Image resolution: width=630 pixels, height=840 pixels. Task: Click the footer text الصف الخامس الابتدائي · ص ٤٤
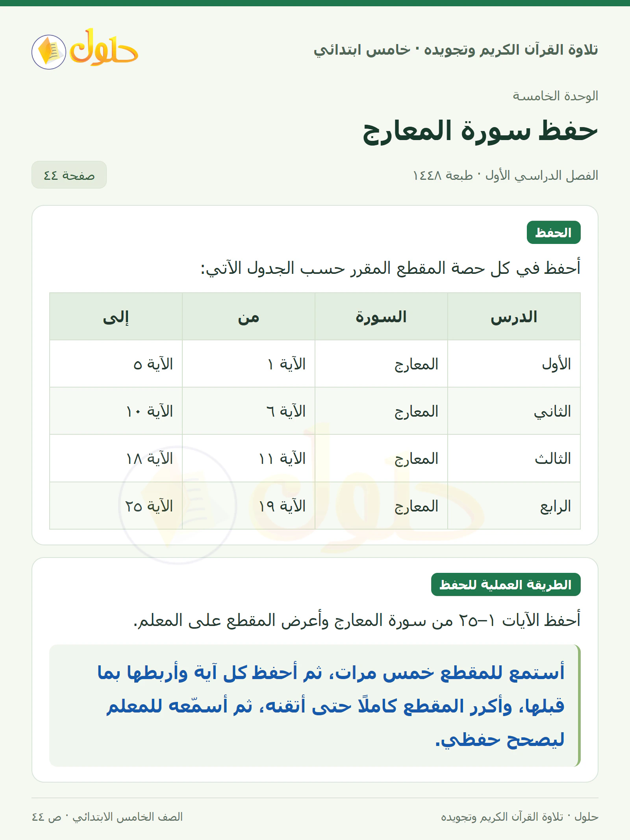tap(107, 817)
